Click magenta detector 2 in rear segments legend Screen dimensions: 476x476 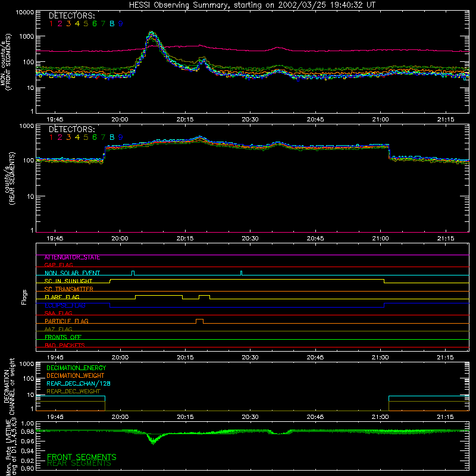pyautogui.click(x=60, y=137)
